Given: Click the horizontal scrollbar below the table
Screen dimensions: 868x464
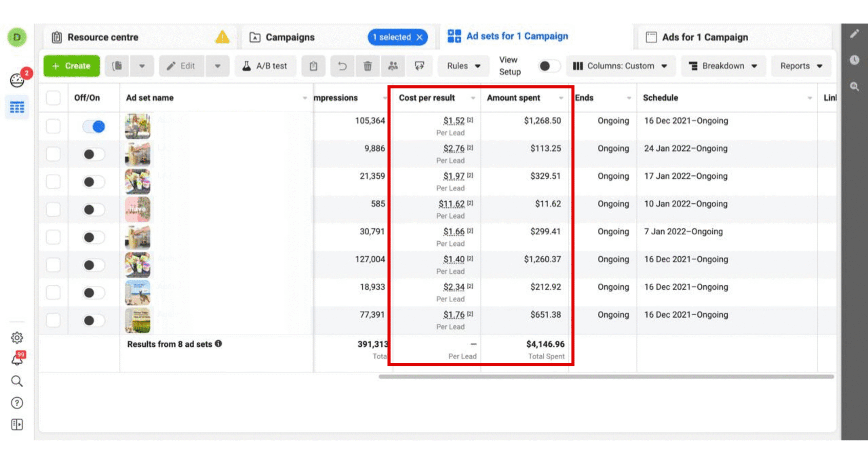Looking at the screenshot, I should coord(606,377).
